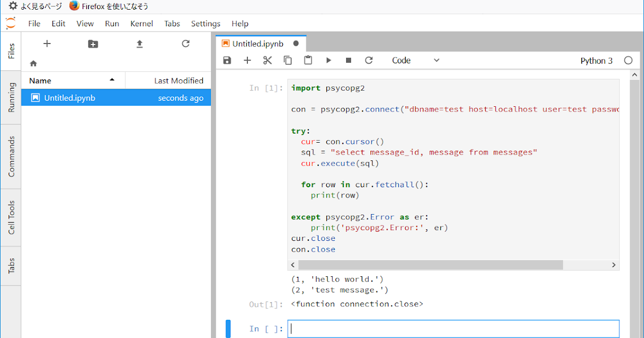The image size is (644, 338).
Task: Upload a file using the upload icon
Action: [139, 43]
